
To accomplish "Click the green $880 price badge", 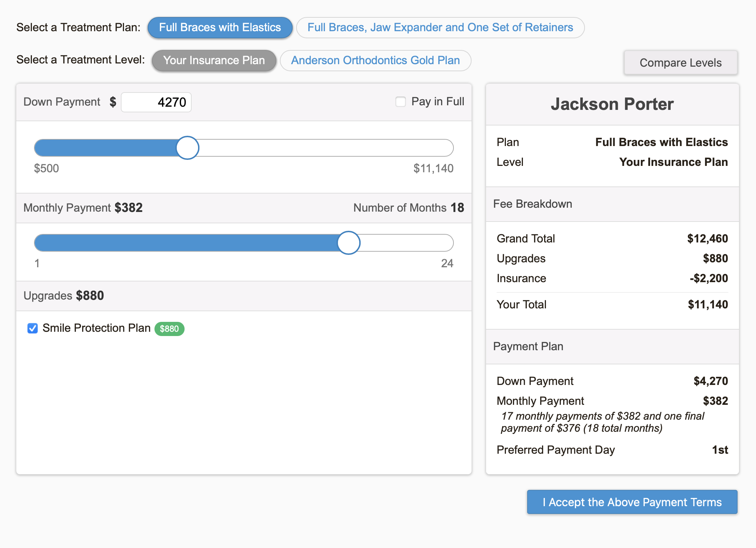I will coord(169,329).
